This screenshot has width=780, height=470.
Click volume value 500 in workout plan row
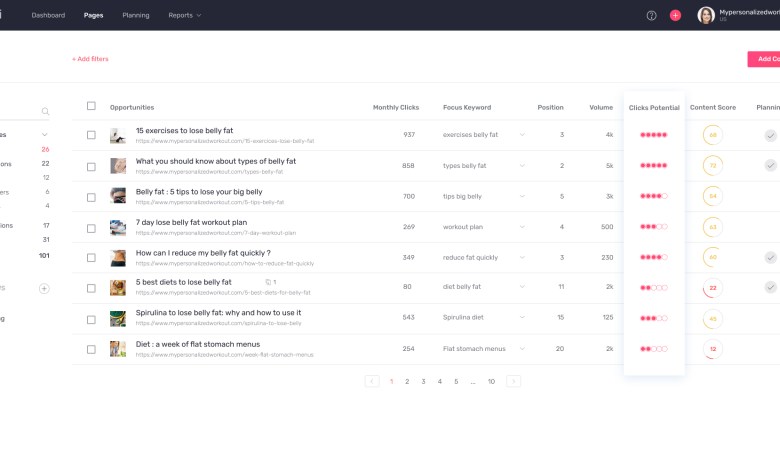[607, 227]
